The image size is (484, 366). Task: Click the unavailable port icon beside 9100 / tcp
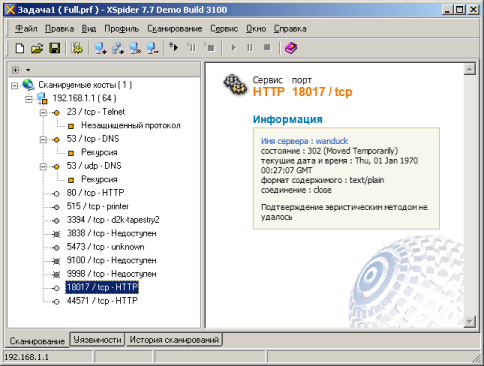57,261
